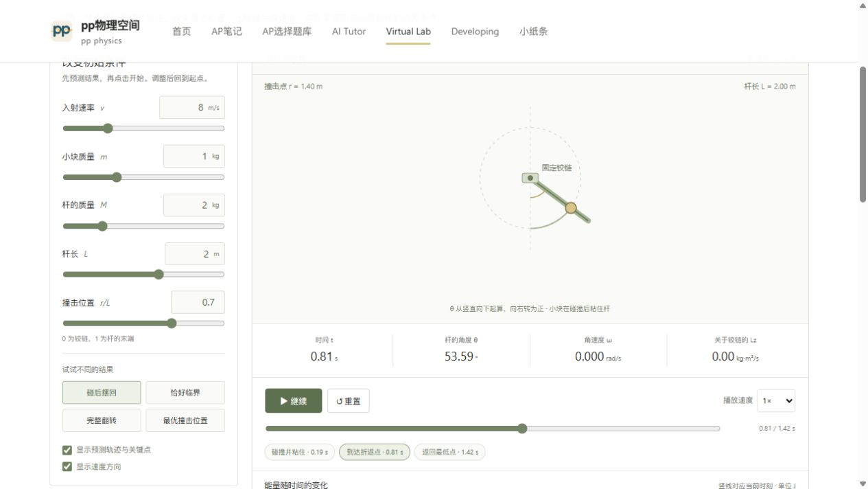
Task: Click the 杆的质量 M input field
Action: 194,205
